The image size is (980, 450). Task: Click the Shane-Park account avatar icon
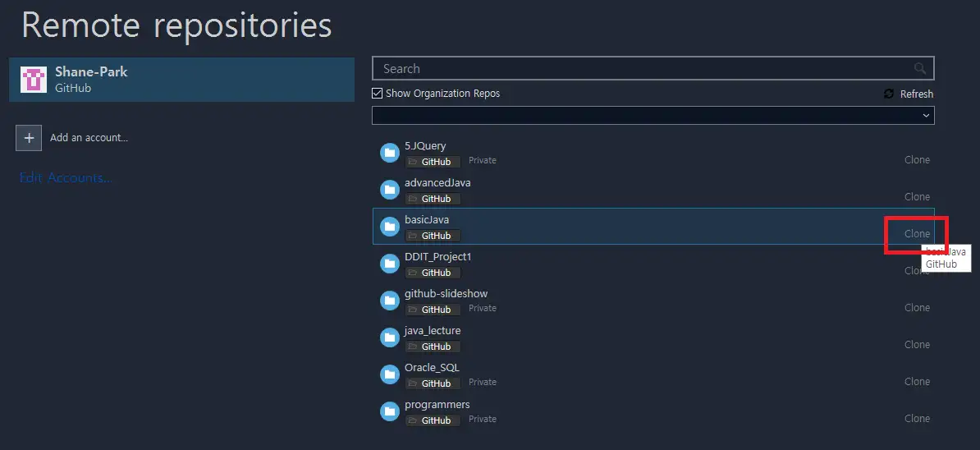[34, 80]
